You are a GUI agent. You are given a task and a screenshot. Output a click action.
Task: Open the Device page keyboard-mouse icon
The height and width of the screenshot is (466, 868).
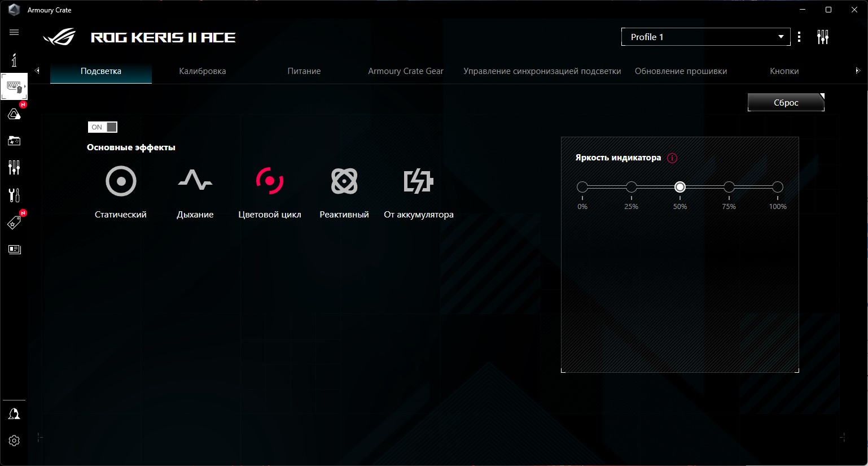[x=14, y=86]
